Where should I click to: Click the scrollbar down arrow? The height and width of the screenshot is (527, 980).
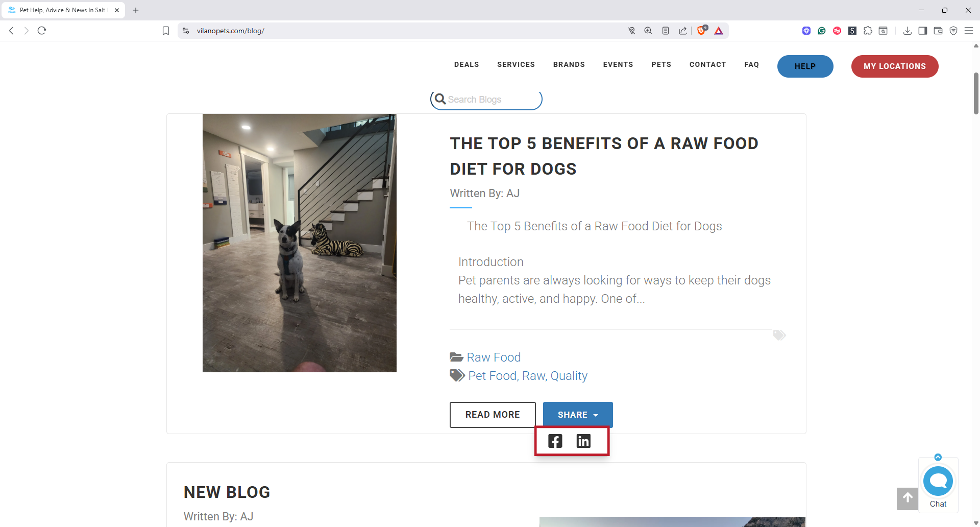pyautogui.click(x=976, y=523)
